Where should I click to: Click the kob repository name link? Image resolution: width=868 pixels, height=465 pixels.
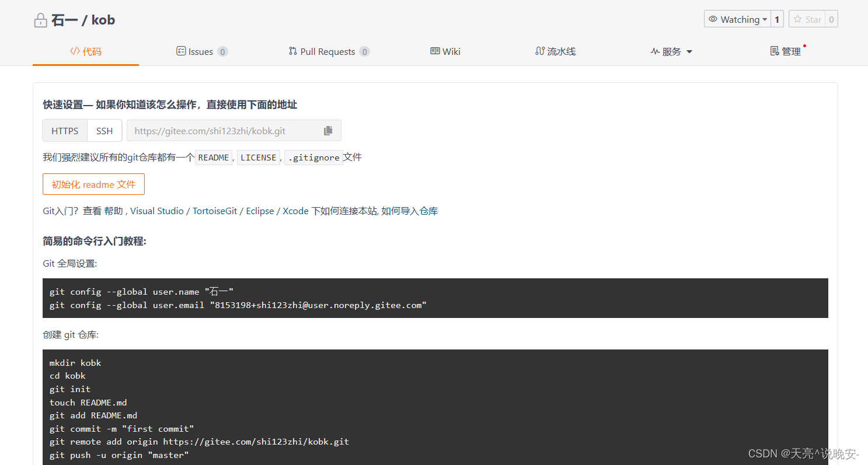click(103, 20)
